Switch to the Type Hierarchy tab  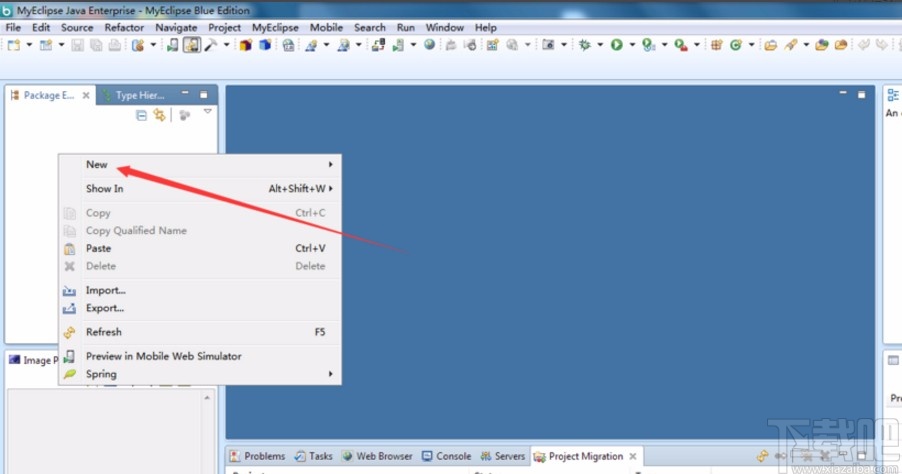pos(133,95)
